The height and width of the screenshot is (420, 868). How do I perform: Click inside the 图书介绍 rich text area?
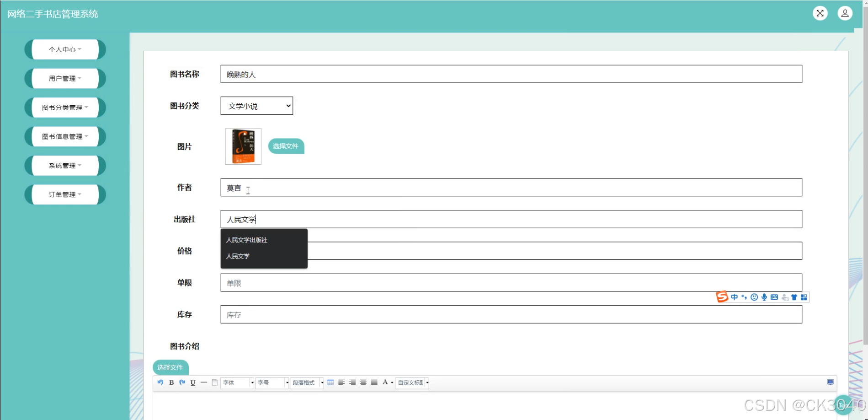[495, 406]
